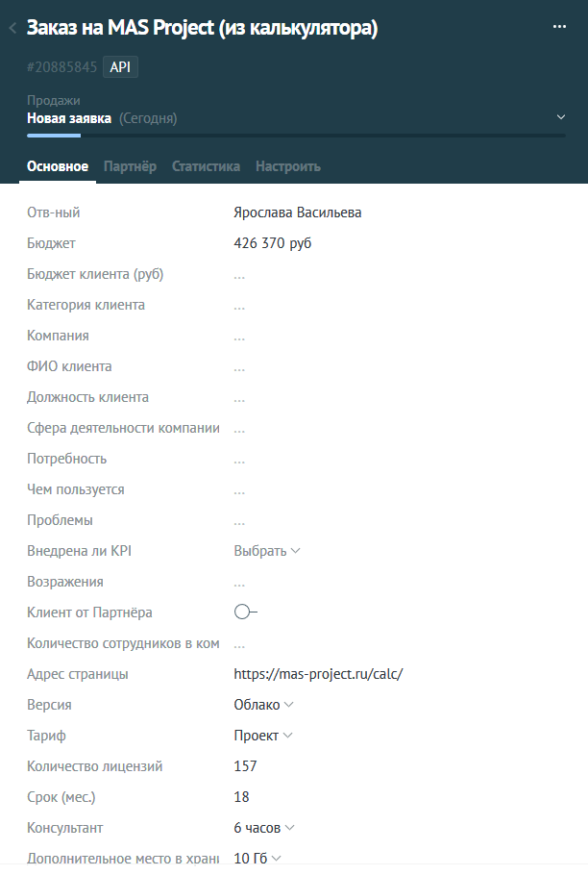The width and height of the screenshot is (588, 875).
Task: Edit the Бюджет value 426 370 руб
Action: 273,243
